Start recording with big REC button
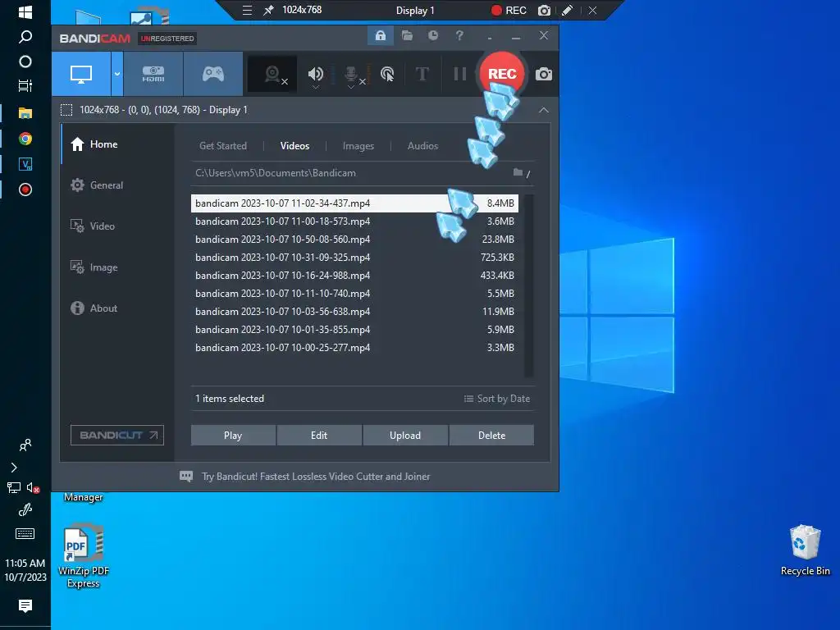 pyautogui.click(x=502, y=74)
